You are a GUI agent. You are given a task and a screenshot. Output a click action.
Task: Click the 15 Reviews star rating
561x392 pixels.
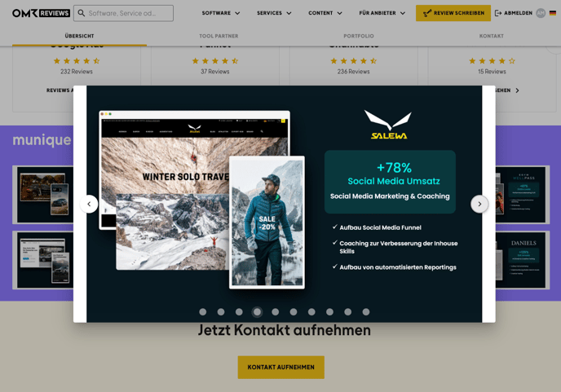tap(492, 61)
